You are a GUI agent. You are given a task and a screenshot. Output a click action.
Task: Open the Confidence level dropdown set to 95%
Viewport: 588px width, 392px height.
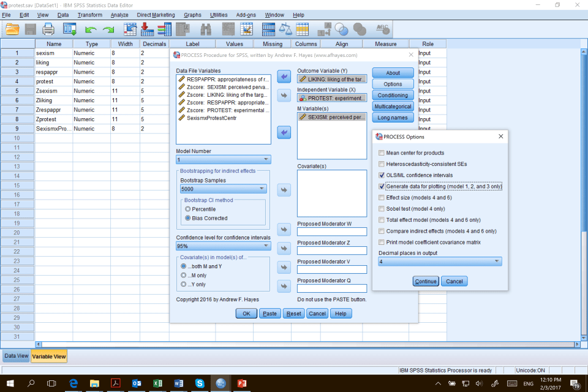(223, 245)
